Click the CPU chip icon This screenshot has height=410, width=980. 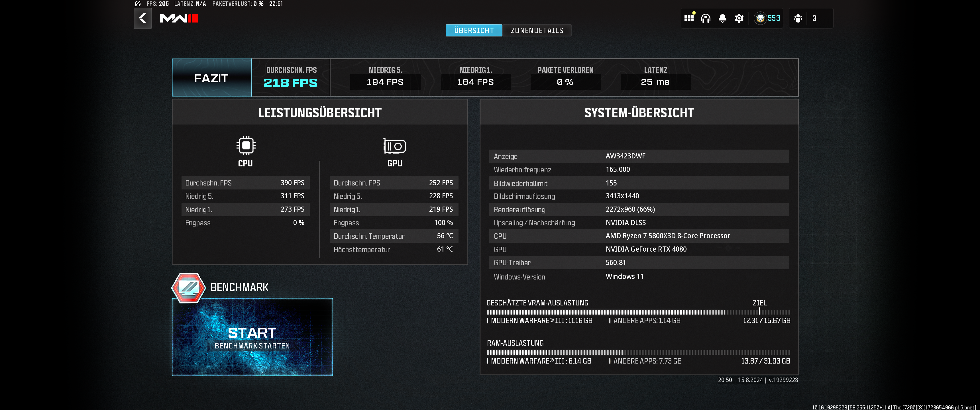246,145
